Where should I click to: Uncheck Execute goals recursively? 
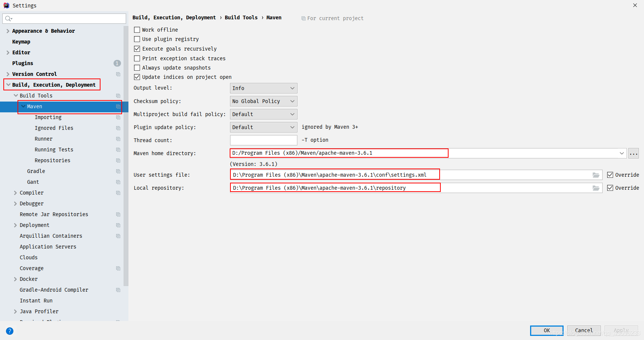(137, 49)
